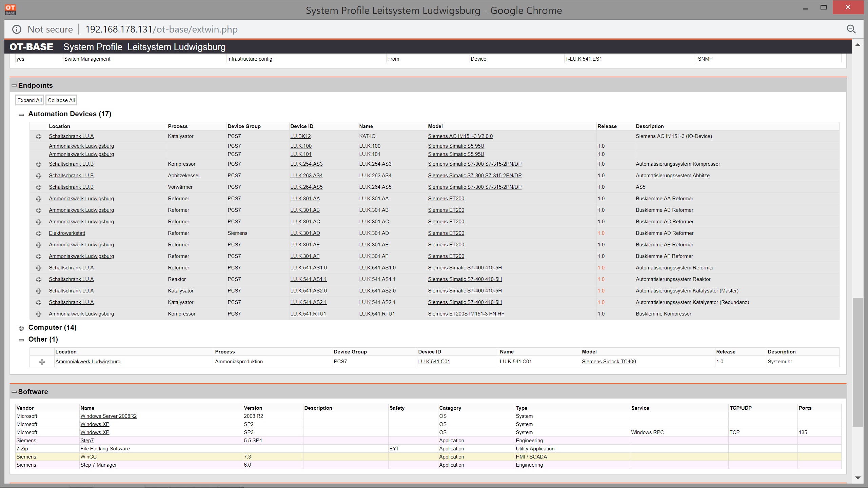Click the site info icon beside Not secure
Viewport: 868px width, 488px height.
click(x=17, y=29)
